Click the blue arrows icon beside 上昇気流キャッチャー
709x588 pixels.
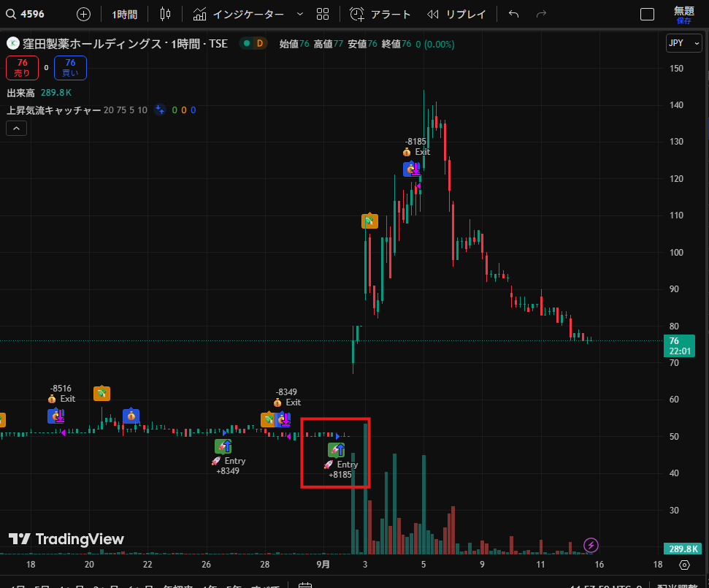pyautogui.click(x=160, y=110)
